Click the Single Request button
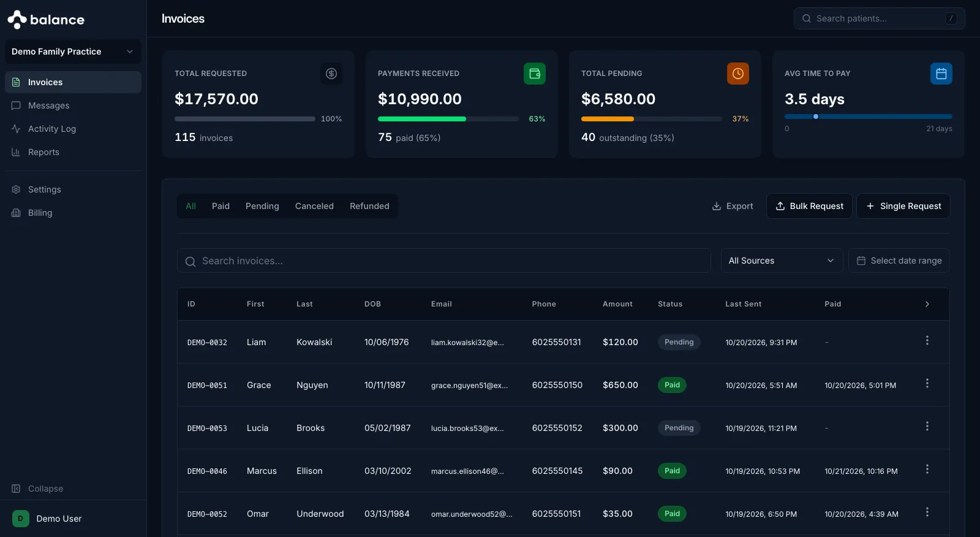The width and height of the screenshot is (980, 537). tap(903, 206)
